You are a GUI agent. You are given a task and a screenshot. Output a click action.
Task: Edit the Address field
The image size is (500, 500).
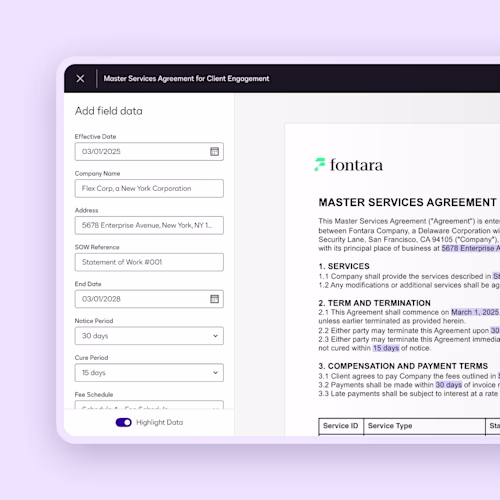(x=149, y=225)
